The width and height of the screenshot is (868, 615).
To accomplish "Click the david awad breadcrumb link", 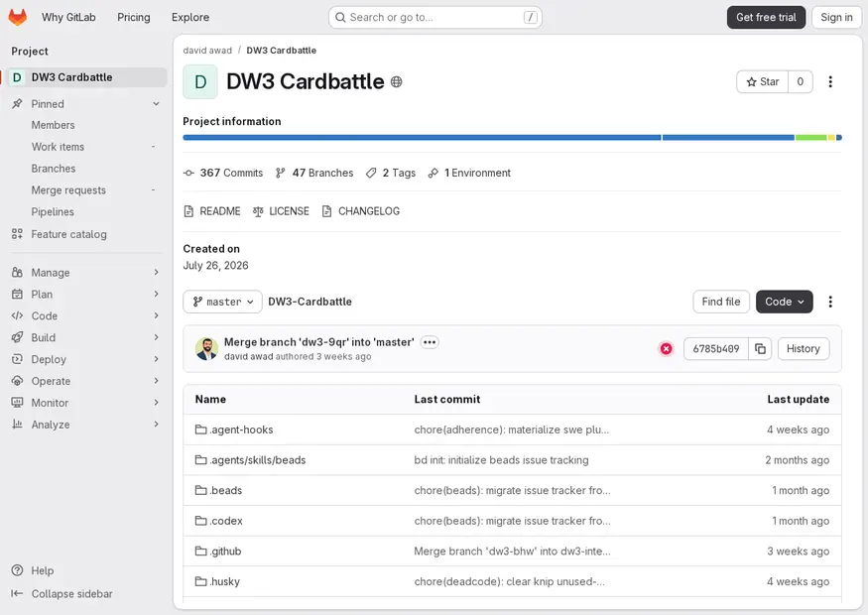I will (x=207, y=51).
